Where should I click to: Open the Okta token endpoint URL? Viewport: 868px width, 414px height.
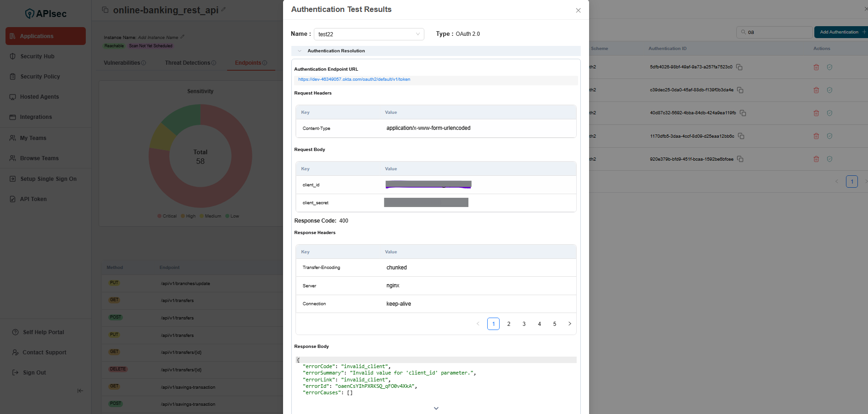point(354,79)
